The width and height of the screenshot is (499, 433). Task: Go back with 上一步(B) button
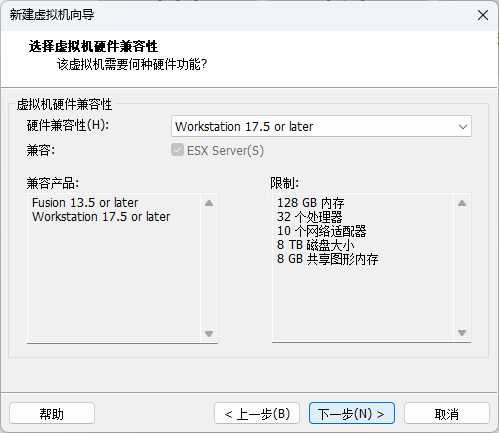[257, 413]
